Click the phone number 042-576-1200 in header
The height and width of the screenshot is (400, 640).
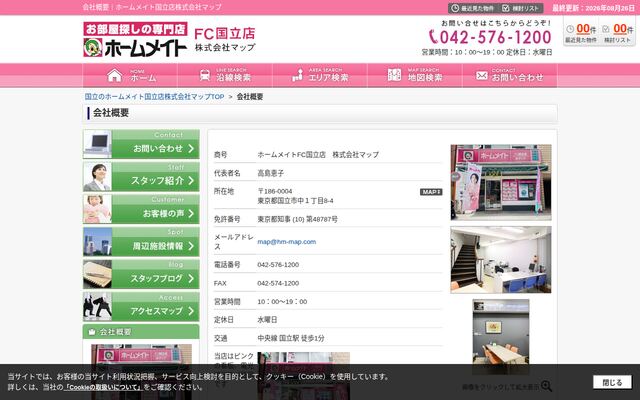click(x=490, y=37)
